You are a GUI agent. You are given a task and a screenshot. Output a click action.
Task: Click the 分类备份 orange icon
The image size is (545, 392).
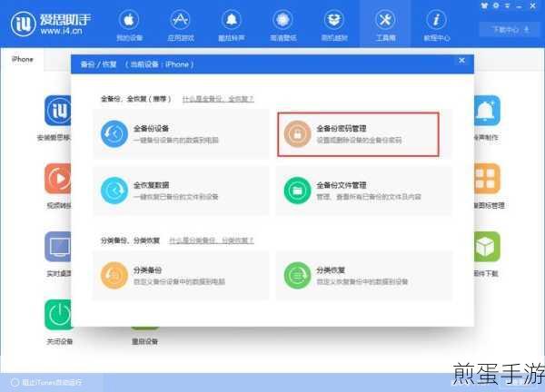[114, 275]
